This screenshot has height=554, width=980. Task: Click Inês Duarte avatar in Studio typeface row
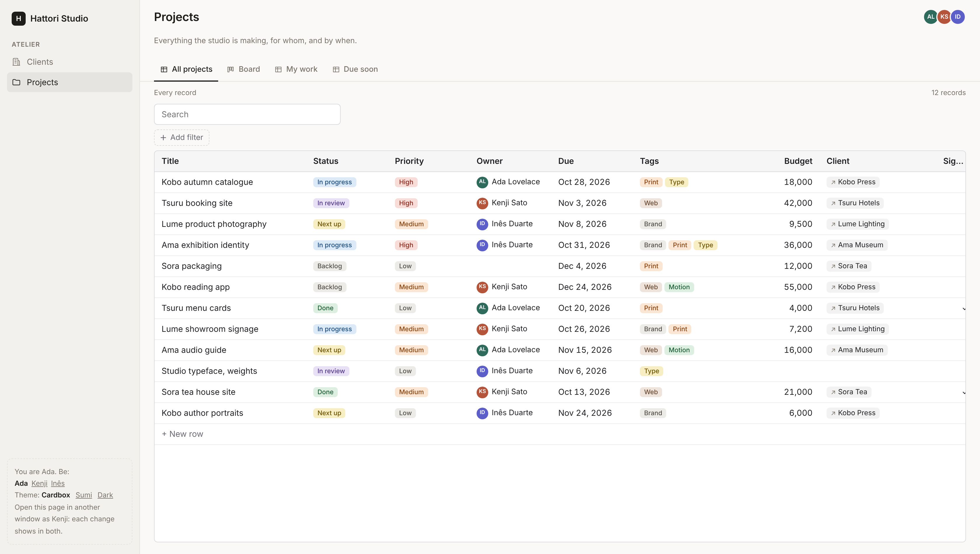[x=482, y=371]
